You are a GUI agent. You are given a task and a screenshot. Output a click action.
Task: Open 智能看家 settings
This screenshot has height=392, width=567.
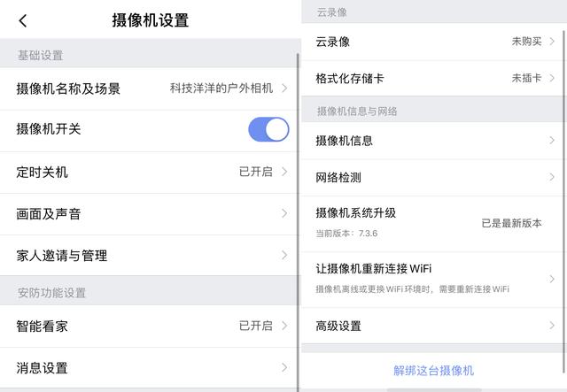(x=42, y=326)
